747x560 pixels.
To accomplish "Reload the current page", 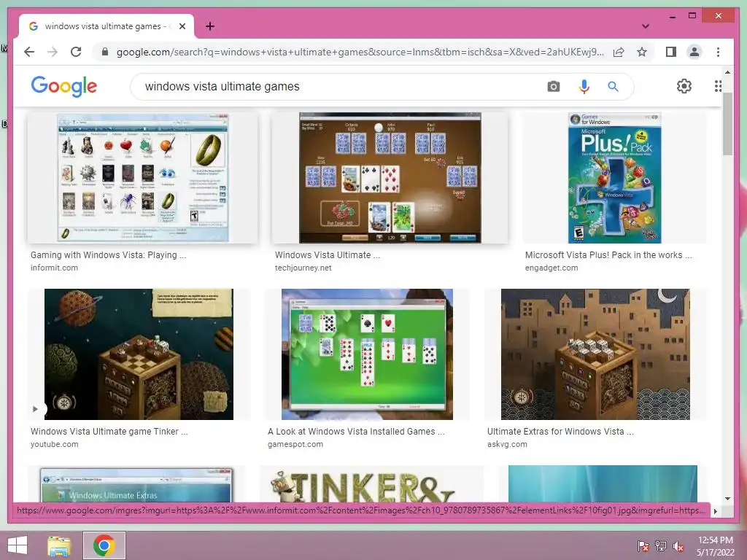I will [x=76, y=52].
